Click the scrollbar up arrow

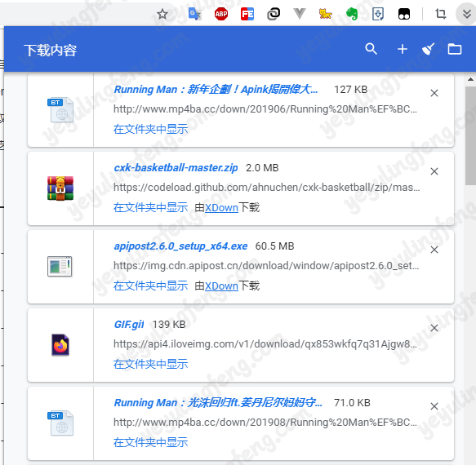[470, 79]
